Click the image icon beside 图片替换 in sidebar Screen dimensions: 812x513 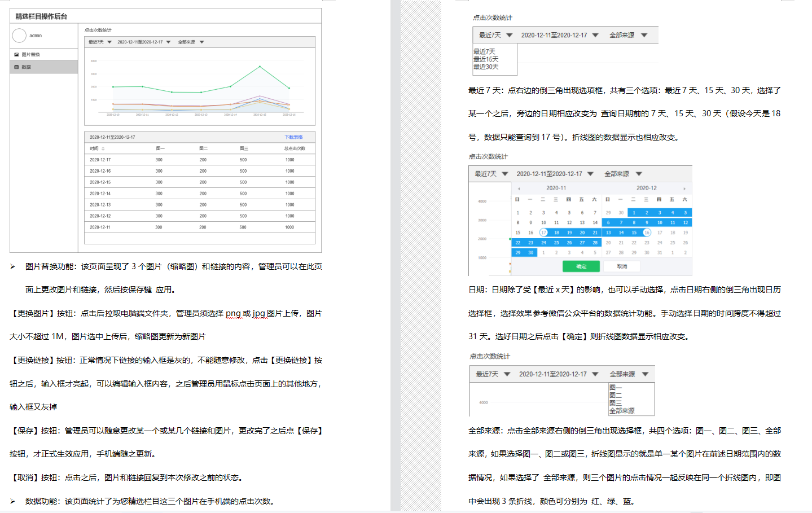16,55
